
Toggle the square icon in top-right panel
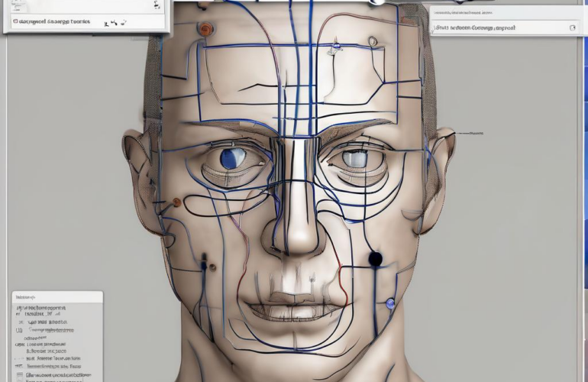pyautogui.click(x=572, y=28)
